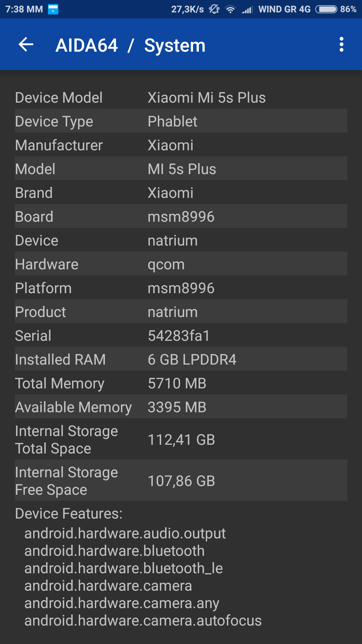Image resolution: width=362 pixels, height=644 pixels.
Task: Tap the battery indicator icon
Action: [x=326, y=9]
